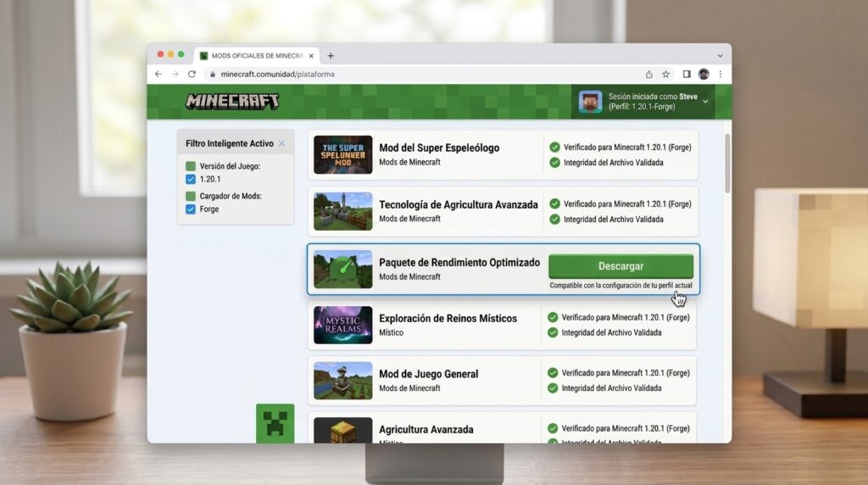Click Steve's avatar in header

pos(590,102)
